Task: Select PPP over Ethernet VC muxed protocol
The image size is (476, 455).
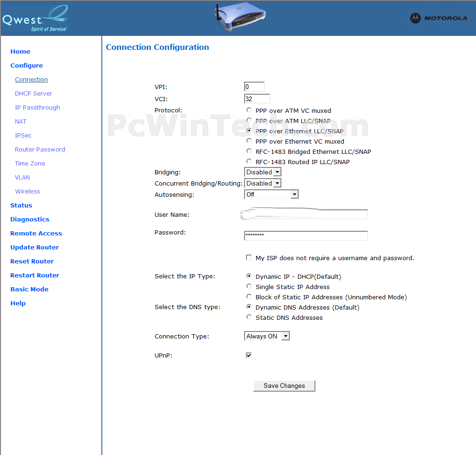Action: (249, 141)
